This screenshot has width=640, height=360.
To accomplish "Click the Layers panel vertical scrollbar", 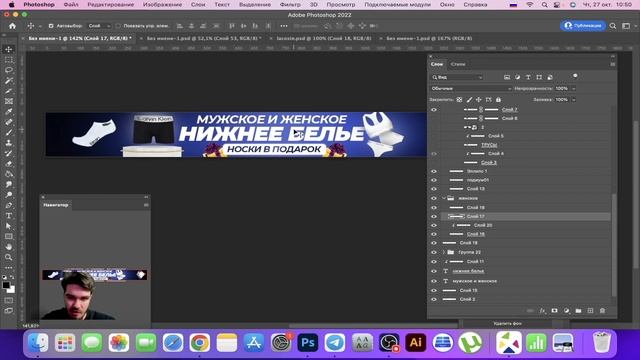I will click(x=613, y=245).
